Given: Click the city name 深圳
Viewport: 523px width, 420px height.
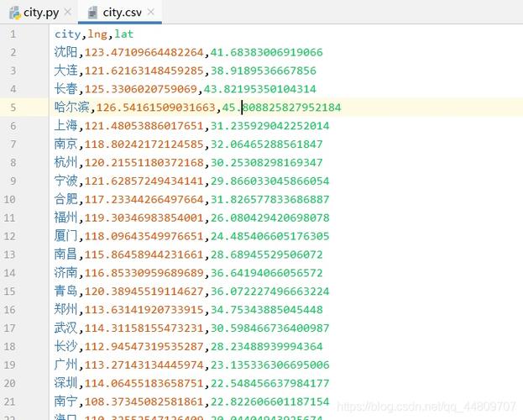Looking at the screenshot, I should [x=66, y=382].
